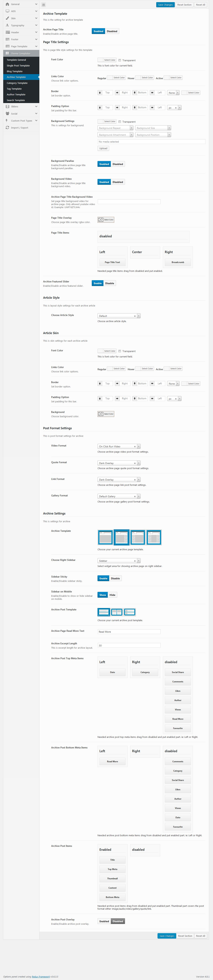Screen dimensions: 213x980
Task: Click the Import / Export refresh icon
Action: pyautogui.click(x=7, y=128)
